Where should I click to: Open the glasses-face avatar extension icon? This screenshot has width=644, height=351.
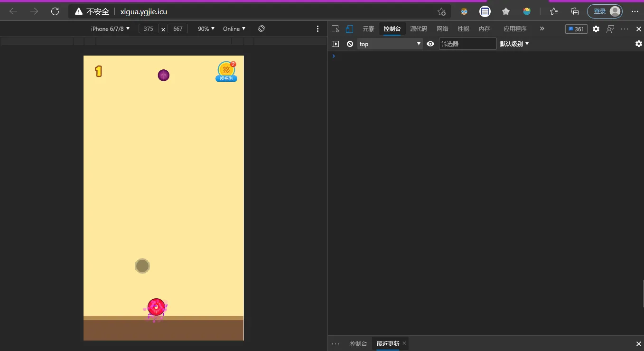click(464, 11)
